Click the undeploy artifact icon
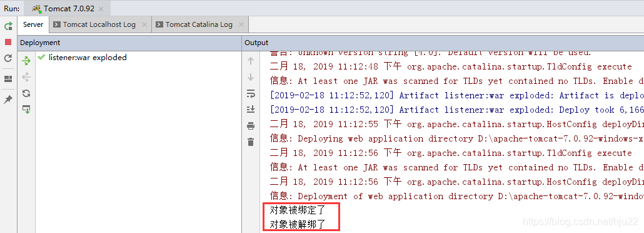Image resolution: width=644 pixels, height=233 pixels. tap(26, 77)
